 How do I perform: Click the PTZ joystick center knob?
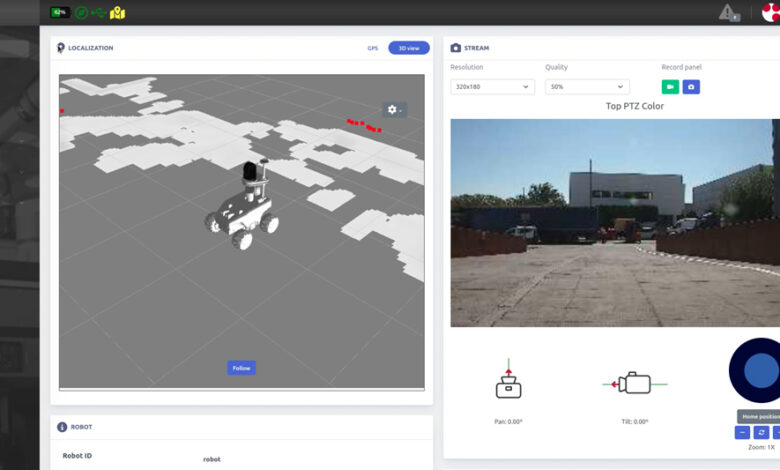click(x=761, y=371)
